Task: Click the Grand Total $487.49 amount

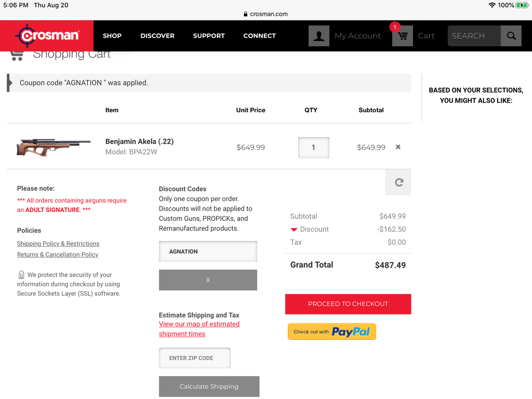Action: (390, 265)
